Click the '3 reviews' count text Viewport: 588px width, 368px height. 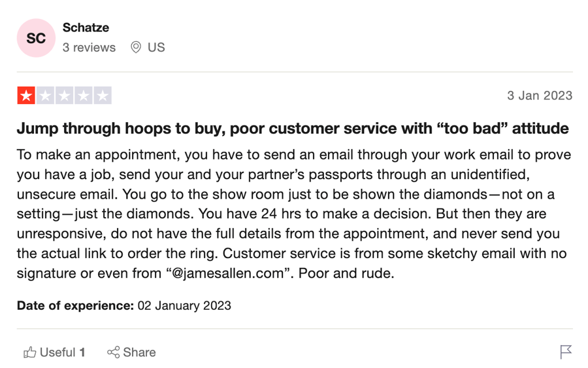(89, 47)
